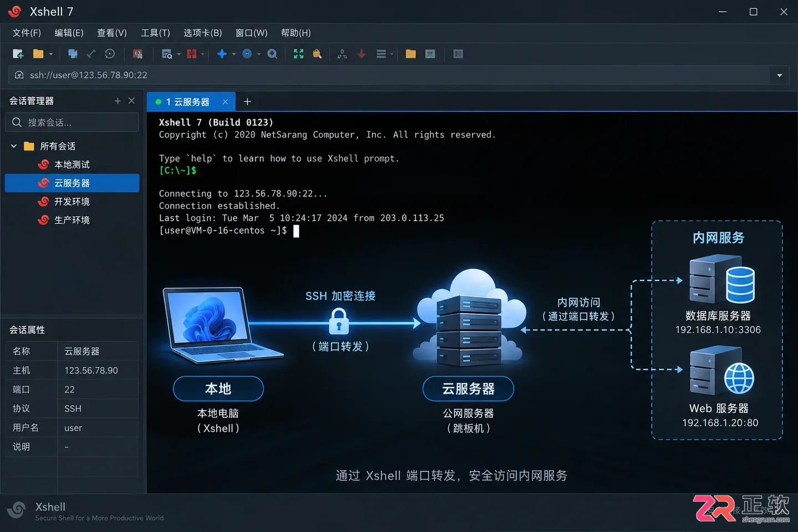Close the 云服务器 tab
This screenshot has width=798, height=532.
[225, 101]
